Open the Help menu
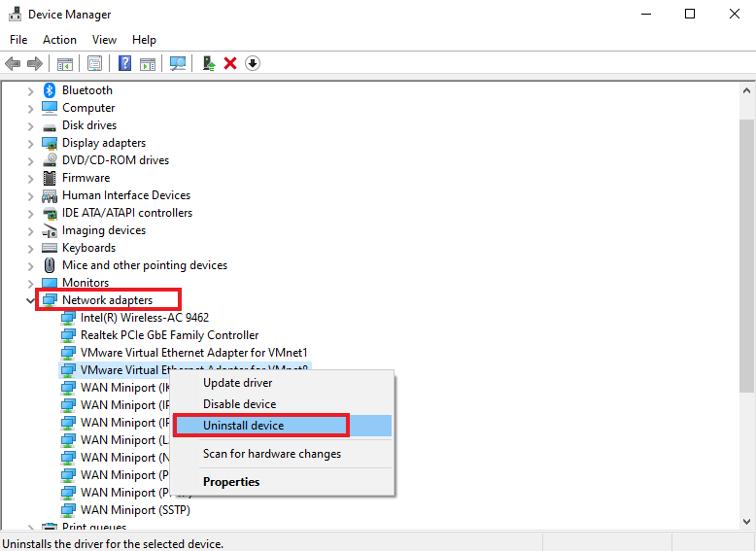756x551 pixels. coord(144,40)
